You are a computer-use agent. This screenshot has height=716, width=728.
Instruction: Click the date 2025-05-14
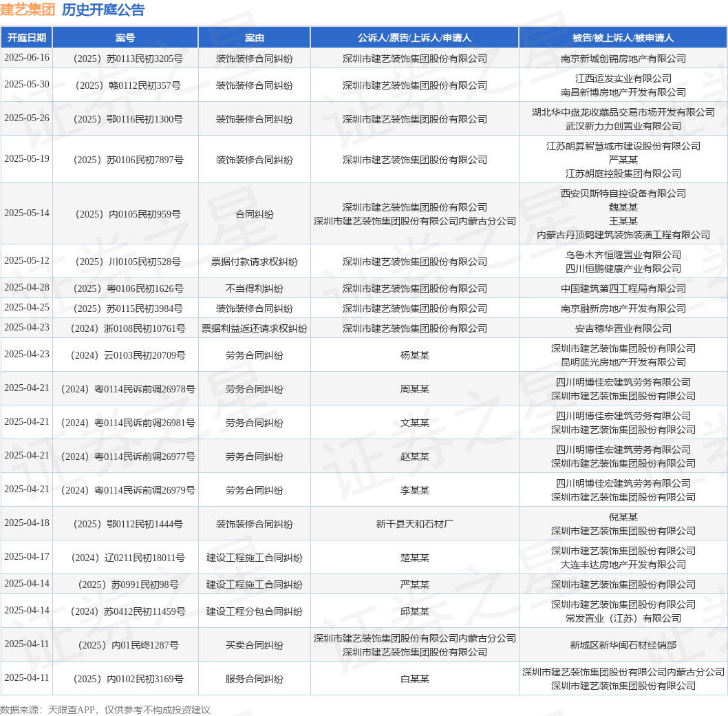coord(26,213)
